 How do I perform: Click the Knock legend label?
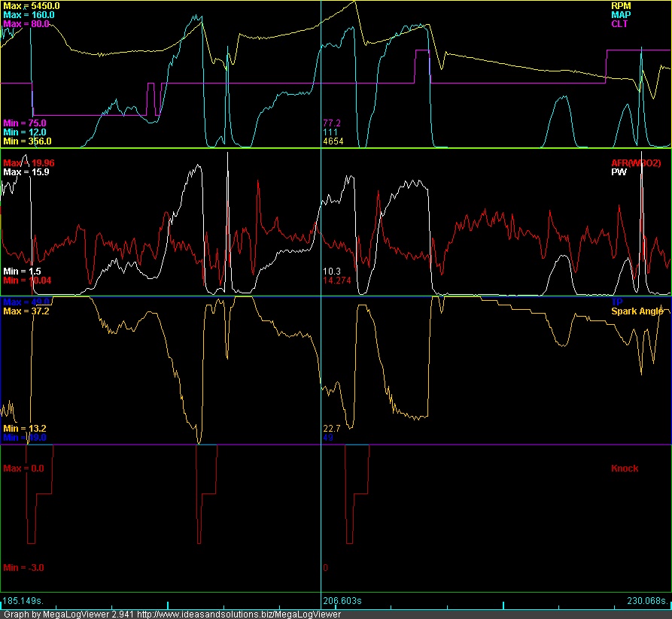coord(625,469)
